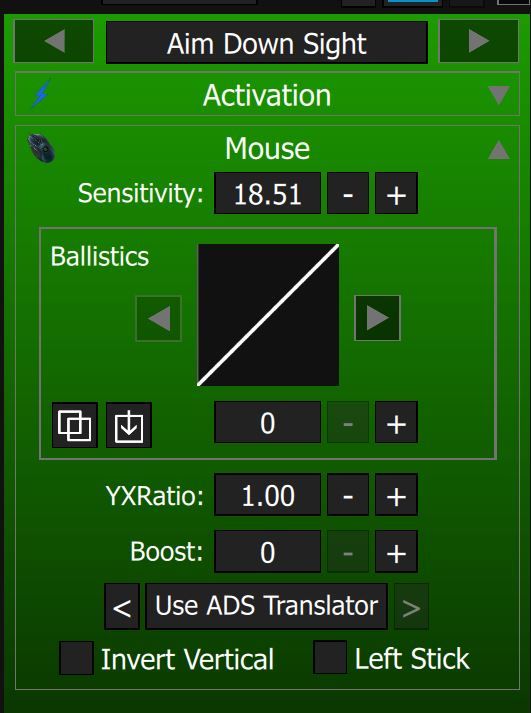The width and height of the screenshot is (531, 713).
Task: Click the blue lightning Activation icon
Action: (x=41, y=93)
